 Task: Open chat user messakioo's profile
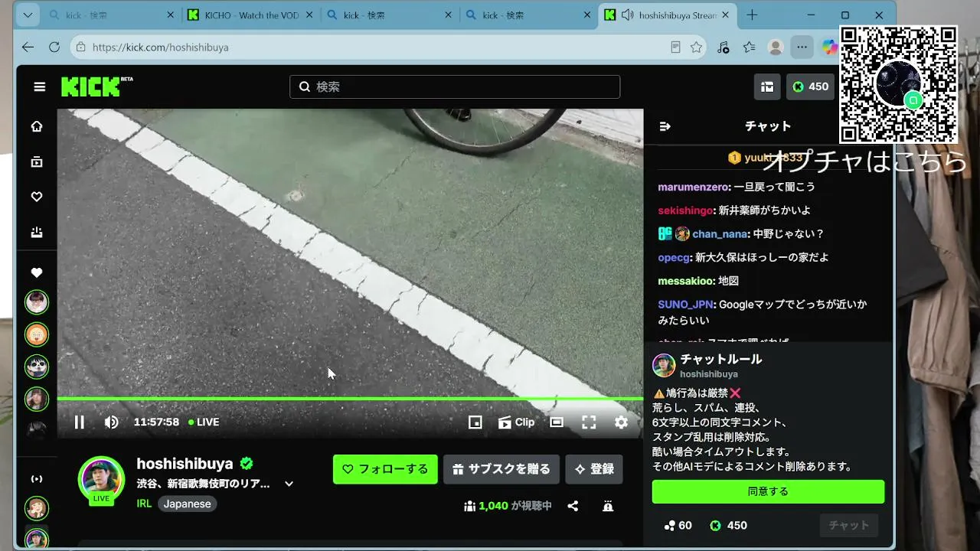[x=686, y=281]
